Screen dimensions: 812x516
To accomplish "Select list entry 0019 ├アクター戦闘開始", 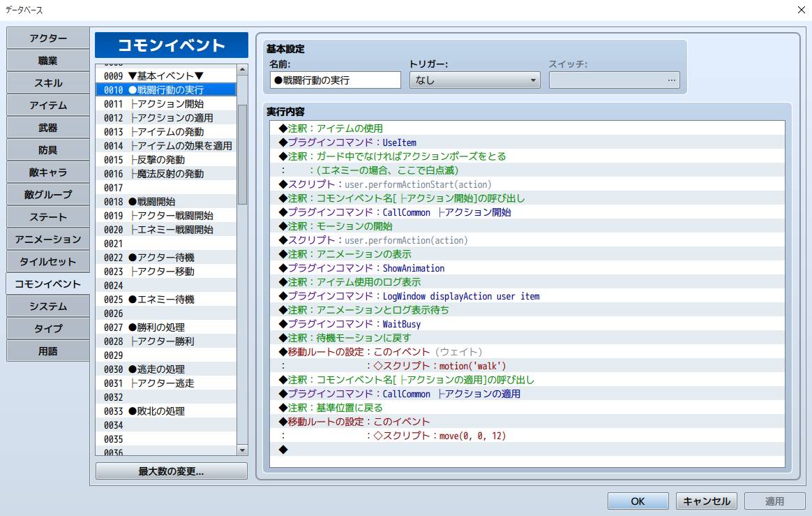I will 166,216.
